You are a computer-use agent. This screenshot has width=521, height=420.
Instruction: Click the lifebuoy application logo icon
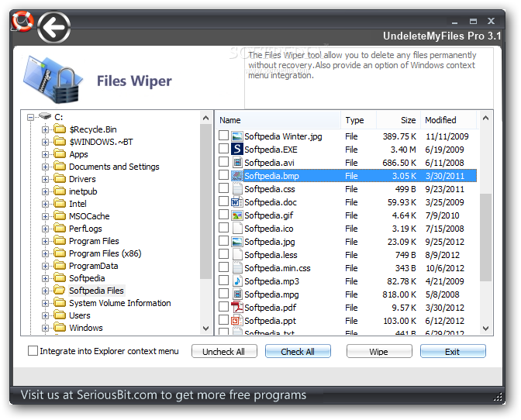(x=22, y=21)
